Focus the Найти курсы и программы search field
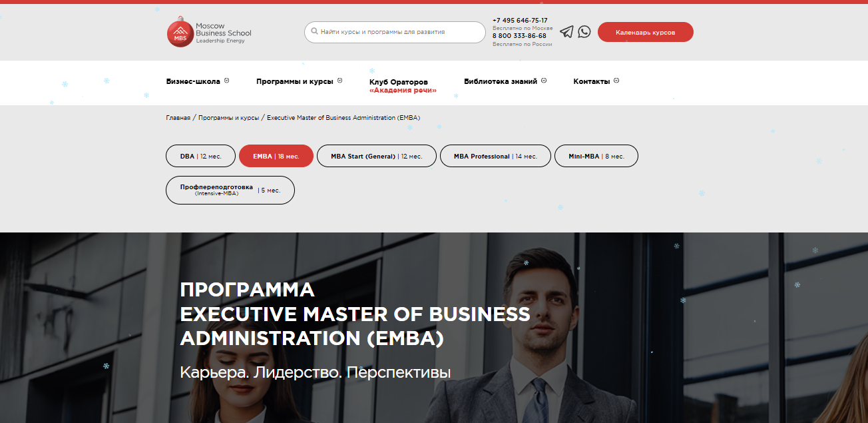 (x=395, y=32)
